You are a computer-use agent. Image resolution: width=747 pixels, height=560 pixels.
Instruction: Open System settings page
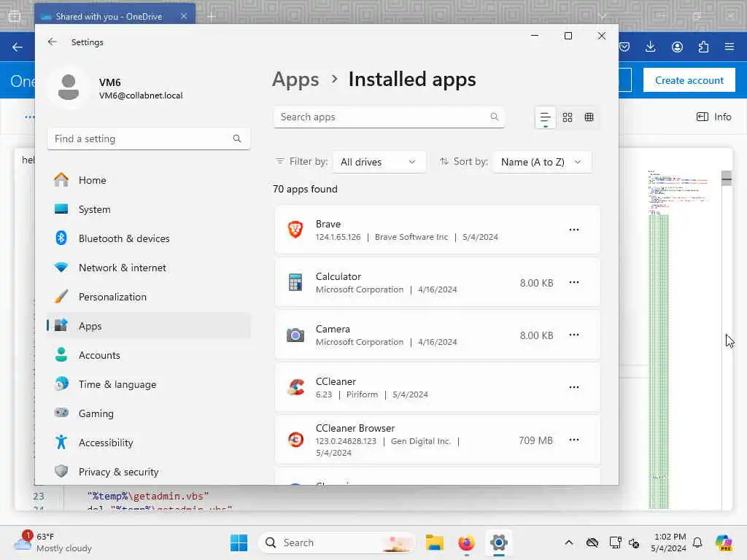[149, 209]
